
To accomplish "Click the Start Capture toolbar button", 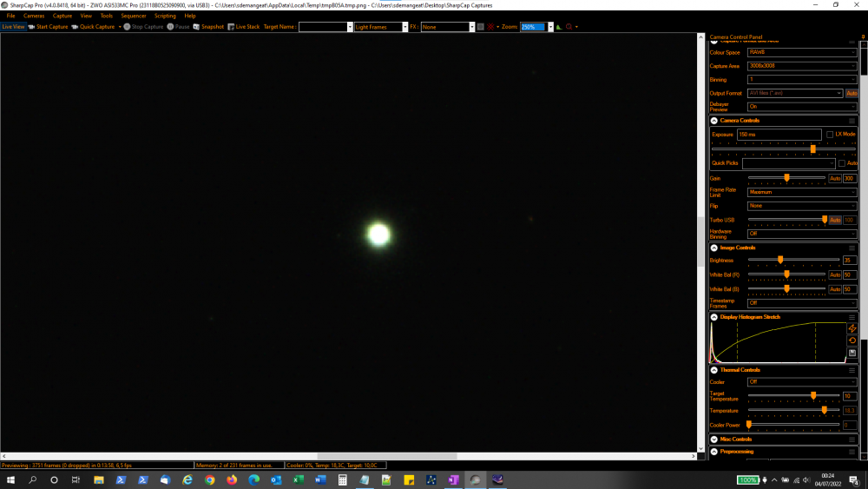I will (48, 27).
